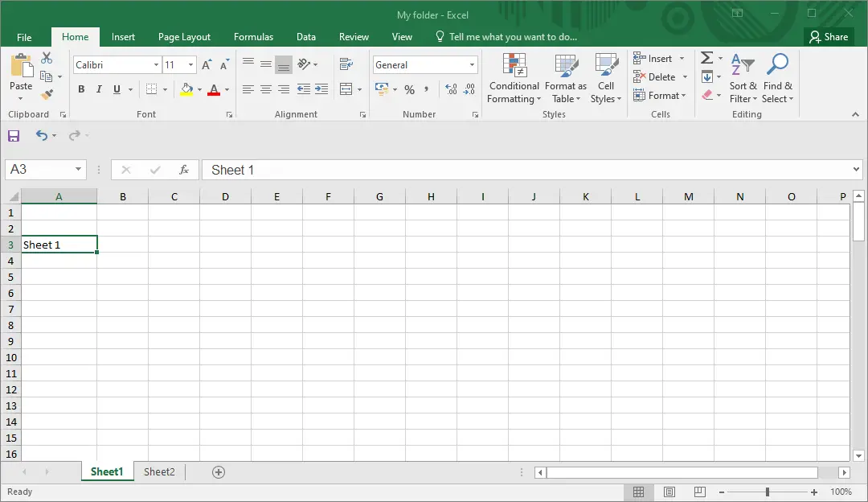Click the Insert cells button
The width and height of the screenshot is (868, 502).
659,58
